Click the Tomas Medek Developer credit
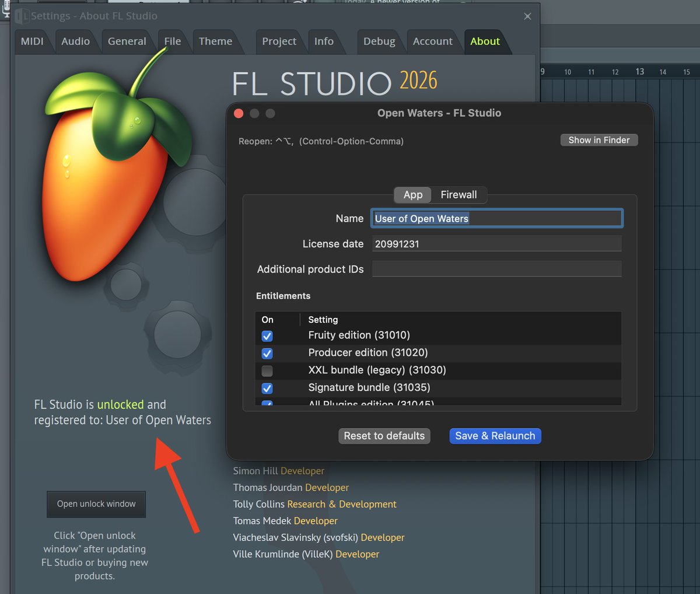The width and height of the screenshot is (700, 594). pyautogui.click(x=285, y=520)
